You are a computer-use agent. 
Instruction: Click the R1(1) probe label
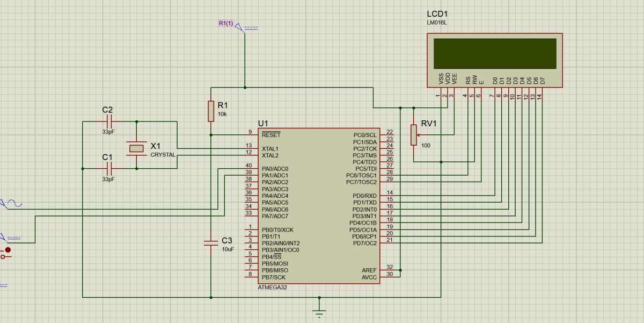226,23
